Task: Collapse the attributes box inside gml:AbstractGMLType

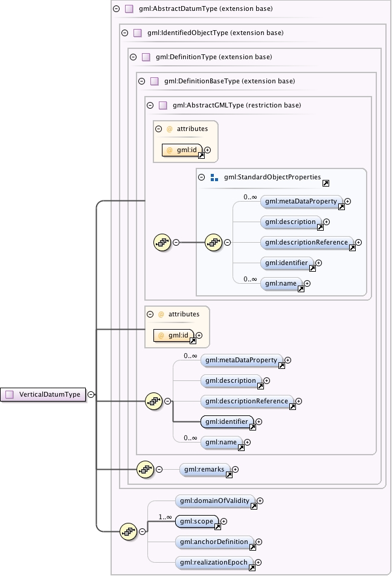Action: point(159,129)
